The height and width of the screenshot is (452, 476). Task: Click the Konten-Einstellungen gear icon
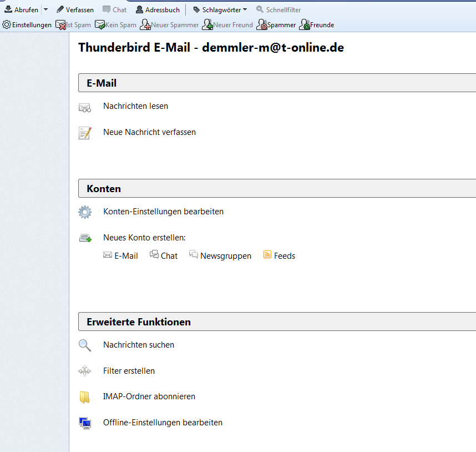tap(85, 212)
